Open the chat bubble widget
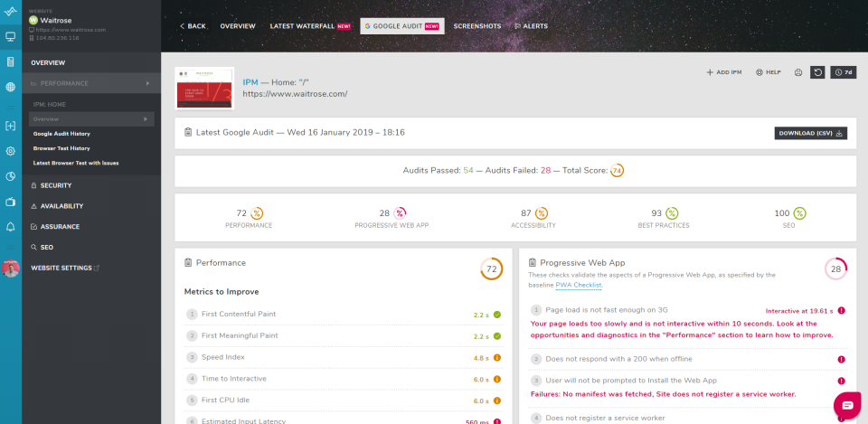868x424 pixels. pyautogui.click(x=847, y=405)
